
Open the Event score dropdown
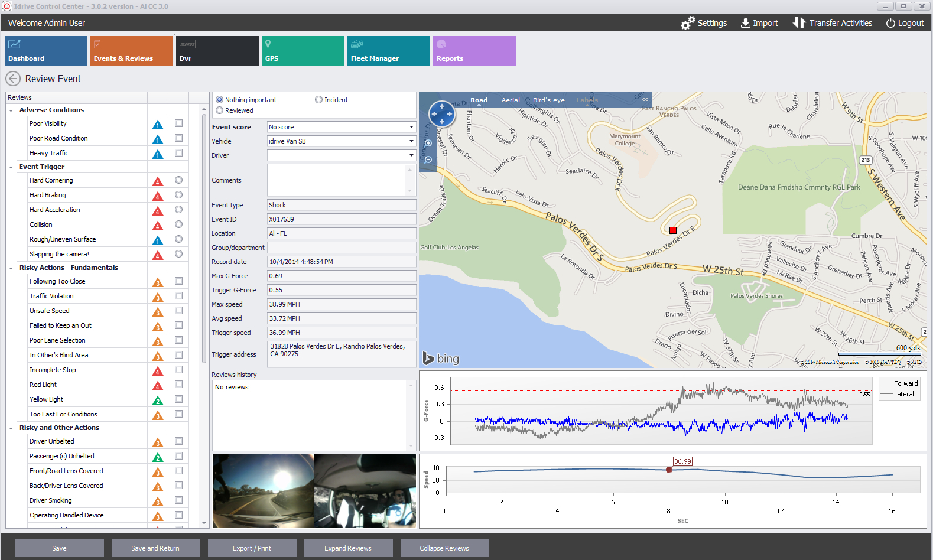pyautogui.click(x=411, y=127)
